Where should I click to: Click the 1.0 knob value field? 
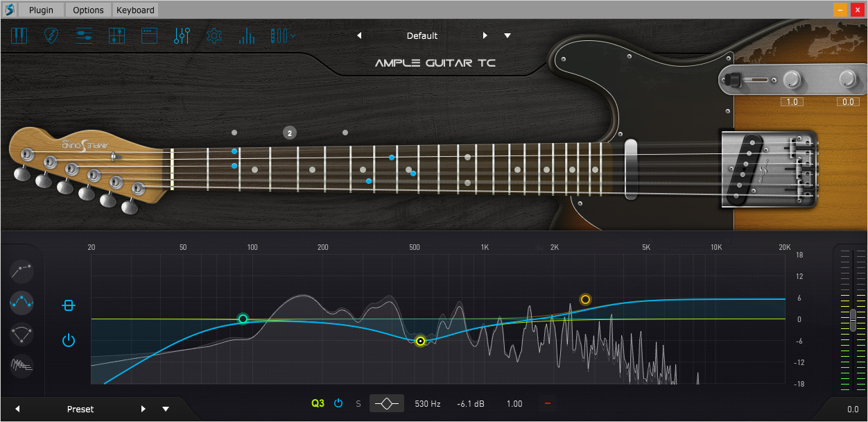click(x=792, y=102)
